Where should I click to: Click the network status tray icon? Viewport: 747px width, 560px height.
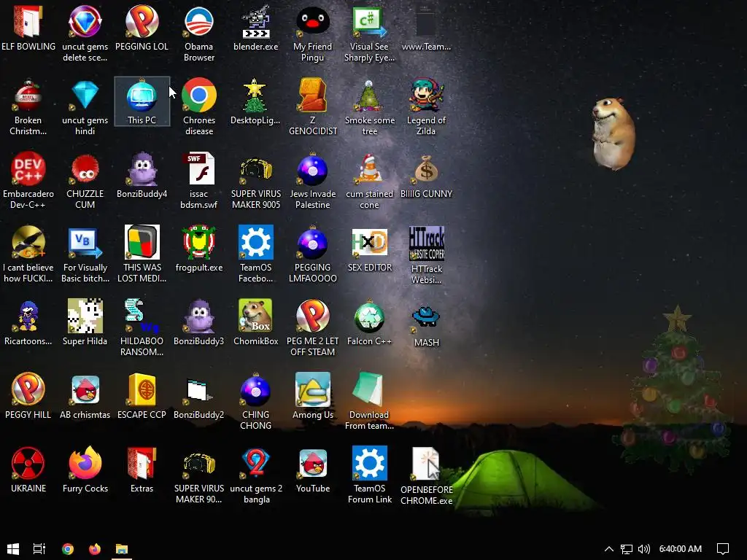coord(627,549)
